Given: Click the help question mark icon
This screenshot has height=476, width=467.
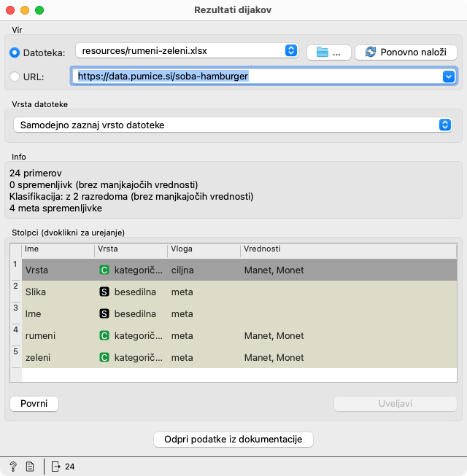Looking at the screenshot, I should pos(13,467).
